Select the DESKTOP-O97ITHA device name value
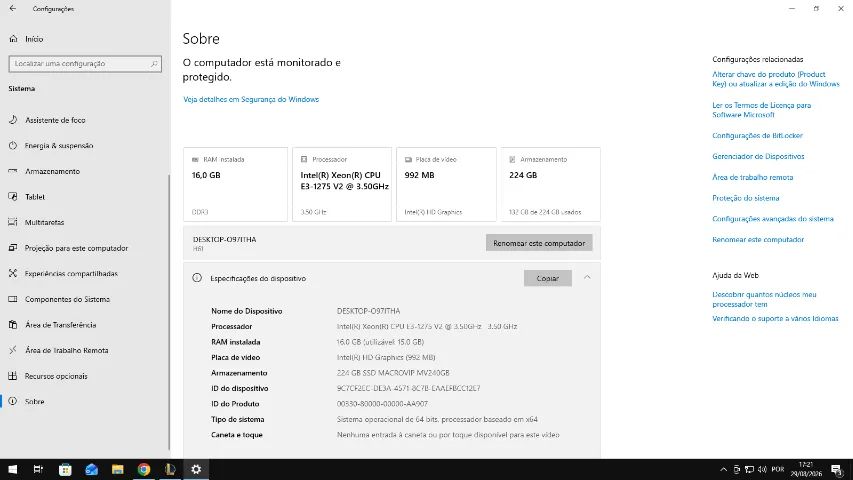The image size is (853, 480). 368,311
